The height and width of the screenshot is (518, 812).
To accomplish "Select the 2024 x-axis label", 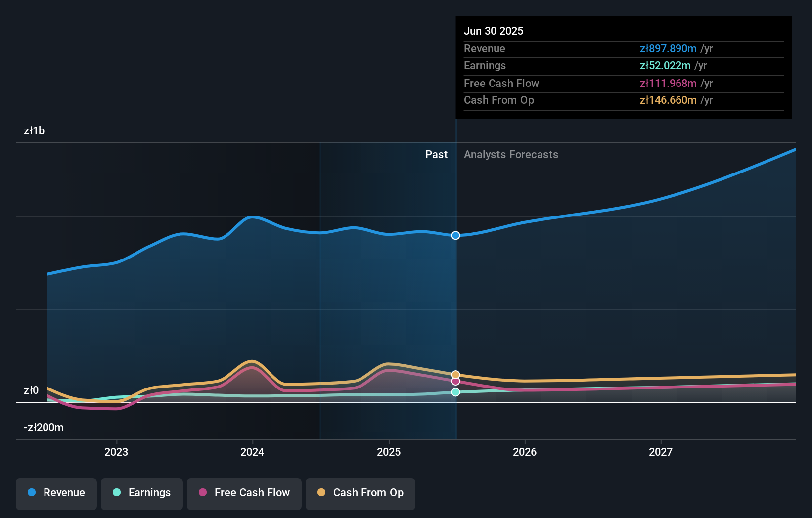I will (252, 452).
